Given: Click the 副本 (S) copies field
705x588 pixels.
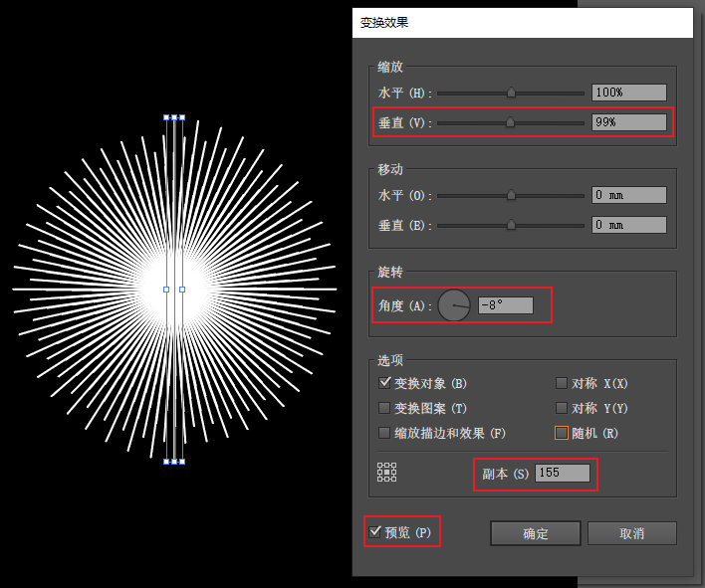Looking at the screenshot, I should coord(562,473).
